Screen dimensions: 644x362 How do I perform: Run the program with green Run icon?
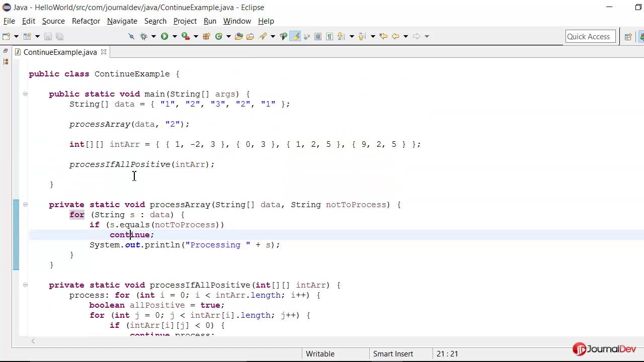(165, 36)
